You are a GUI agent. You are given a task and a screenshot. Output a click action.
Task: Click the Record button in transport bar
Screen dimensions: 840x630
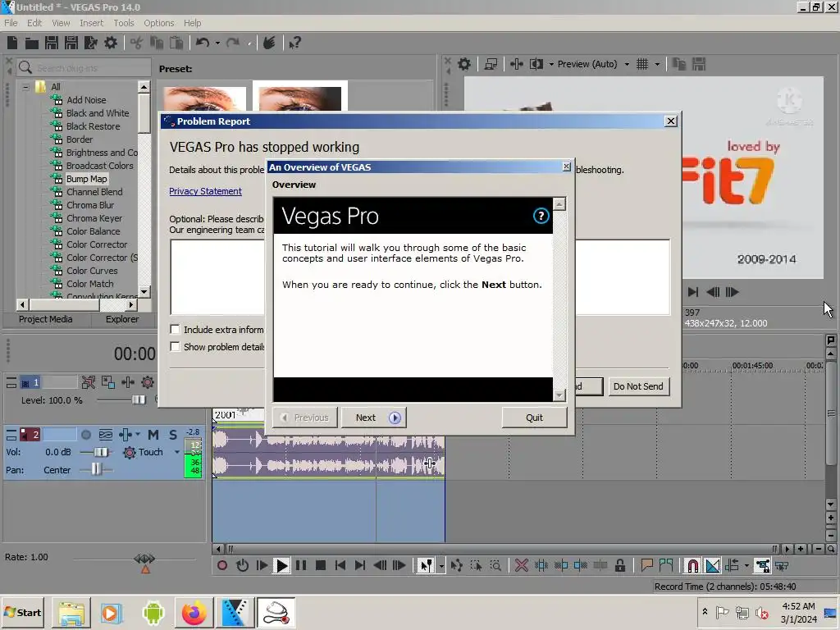[221, 565]
